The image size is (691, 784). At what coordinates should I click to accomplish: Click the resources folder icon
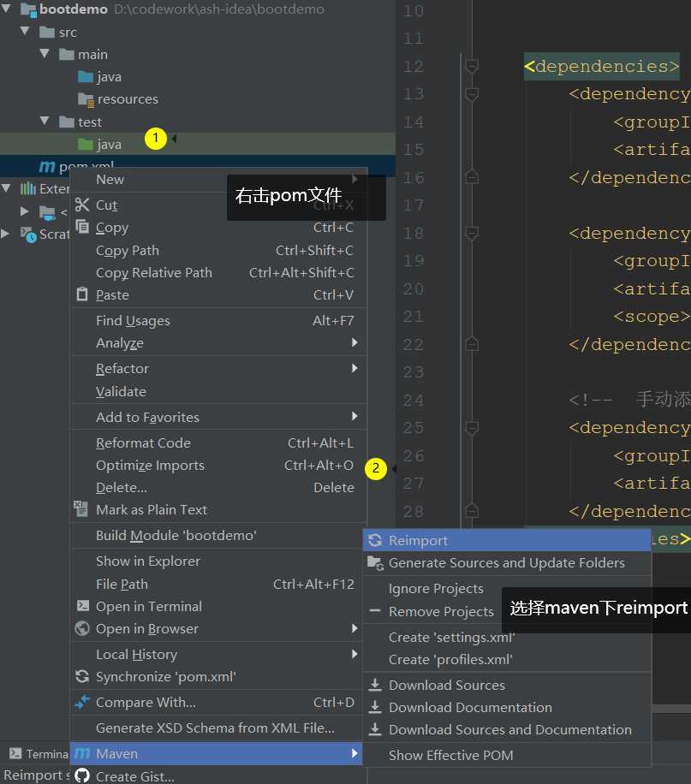point(86,99)
